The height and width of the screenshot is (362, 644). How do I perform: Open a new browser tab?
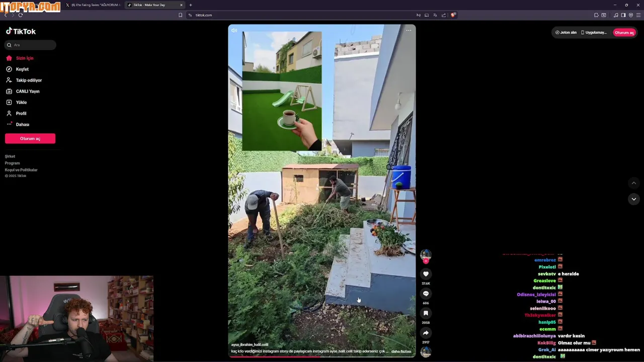pos(191,5)
